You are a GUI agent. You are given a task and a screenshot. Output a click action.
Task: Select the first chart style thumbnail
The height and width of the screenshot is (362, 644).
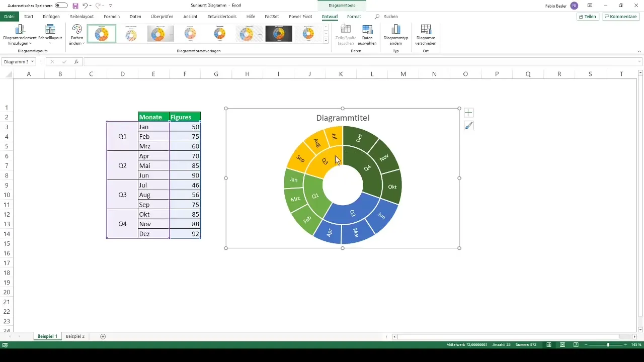point(102,34)
